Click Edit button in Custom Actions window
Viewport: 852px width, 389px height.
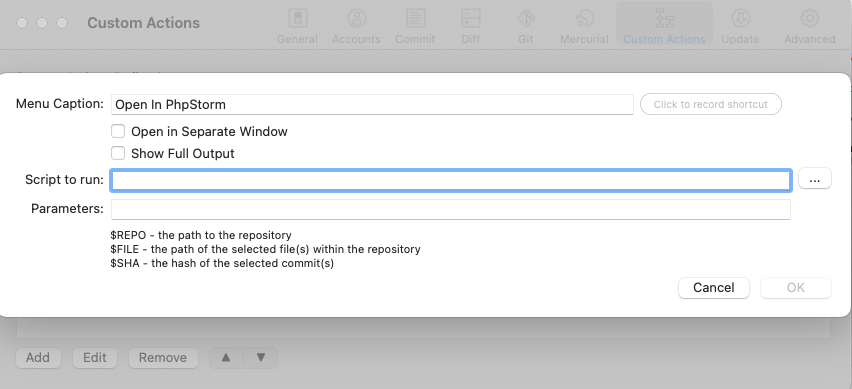[95, 357]
